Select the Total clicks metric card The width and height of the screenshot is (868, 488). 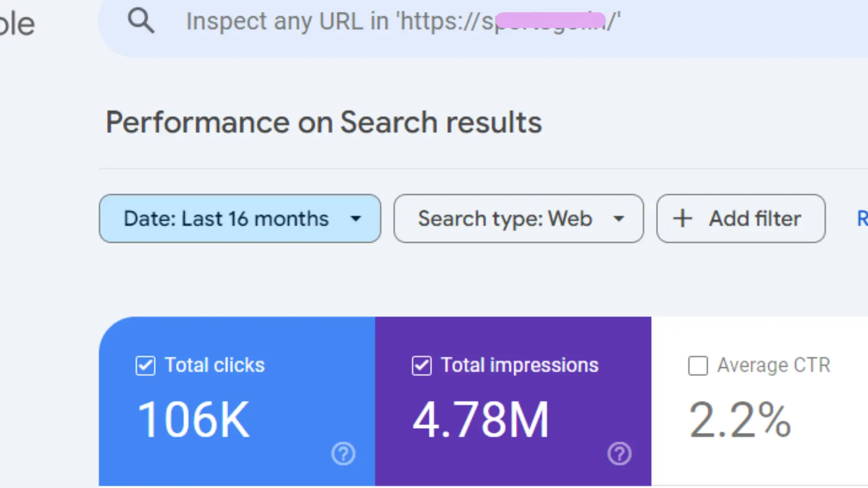236,402
